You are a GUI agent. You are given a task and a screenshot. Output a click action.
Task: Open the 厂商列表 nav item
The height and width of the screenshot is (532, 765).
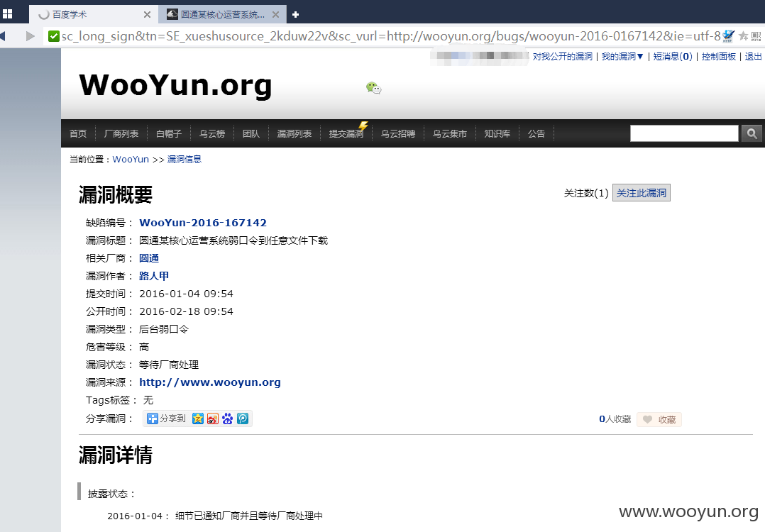(121, 133)
